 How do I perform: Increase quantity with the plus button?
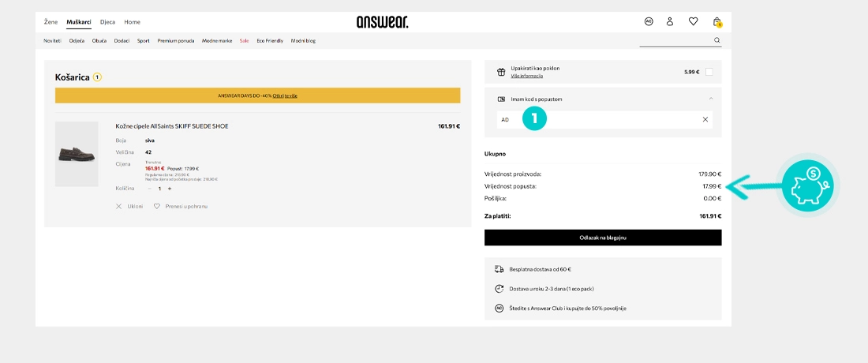169,189
